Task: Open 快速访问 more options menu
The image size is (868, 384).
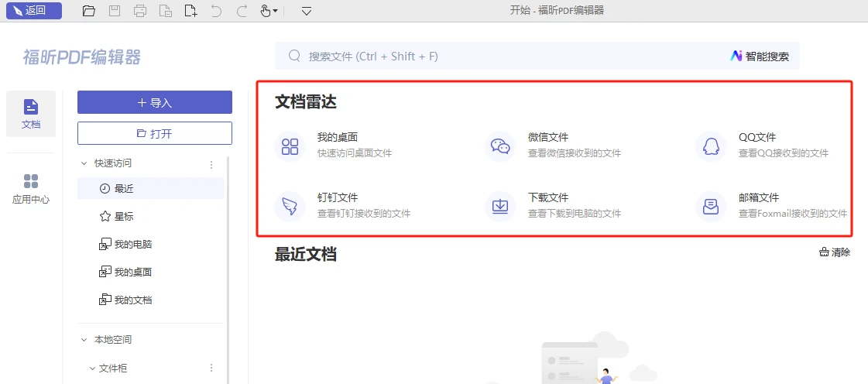Action: 211,164
